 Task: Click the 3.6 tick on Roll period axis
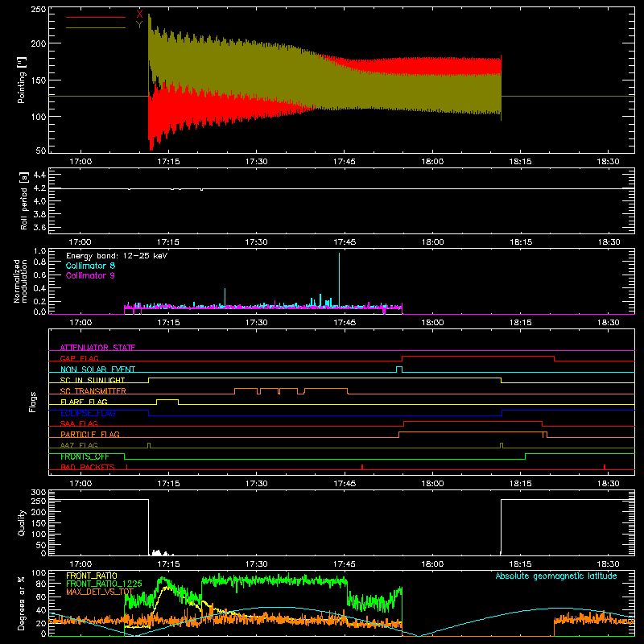[39, 227]
